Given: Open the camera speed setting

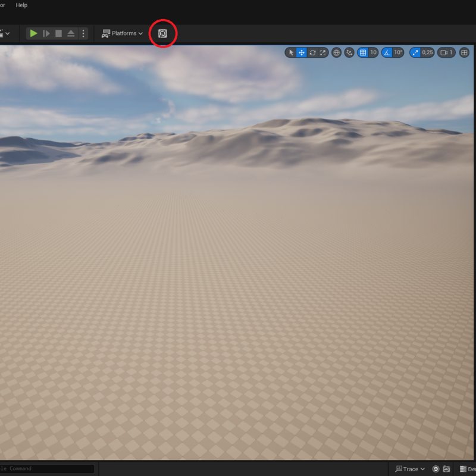Looking at the screenshot, I should click(x=446, y=52).
